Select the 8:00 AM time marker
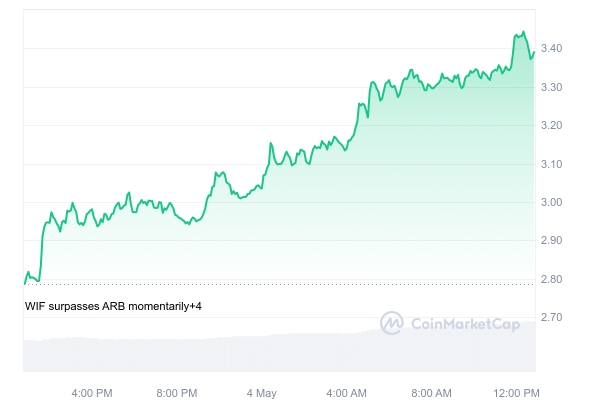This screenshot has width=600, height=400. pos(431,392)
